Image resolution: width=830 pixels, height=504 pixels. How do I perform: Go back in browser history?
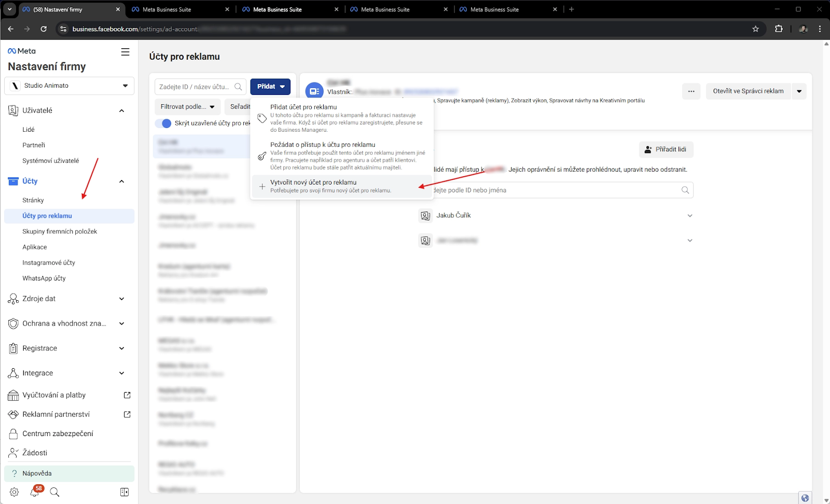[10, 29]
